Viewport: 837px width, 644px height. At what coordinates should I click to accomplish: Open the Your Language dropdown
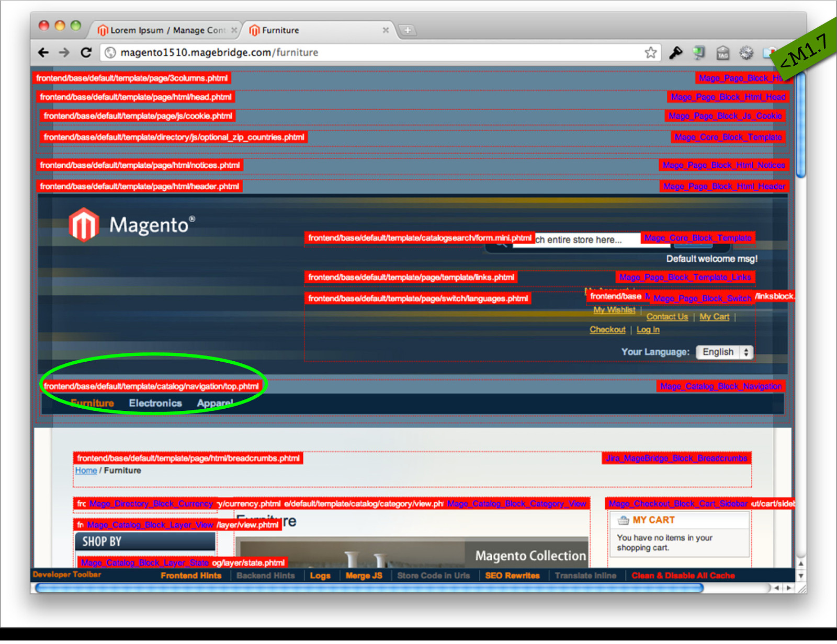coord(725,352)
